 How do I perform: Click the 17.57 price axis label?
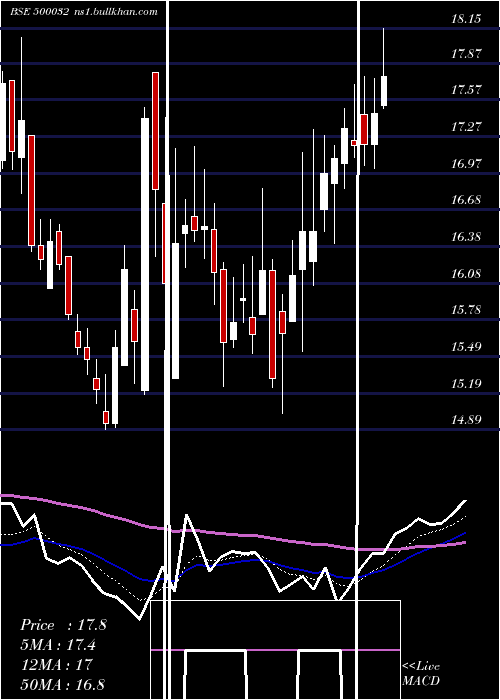466,90
